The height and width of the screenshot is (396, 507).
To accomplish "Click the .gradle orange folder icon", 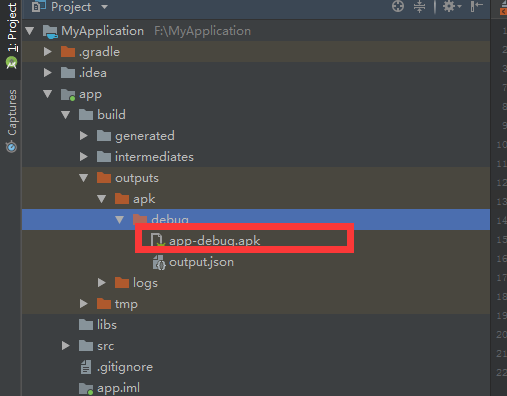I will click(68, 52).
